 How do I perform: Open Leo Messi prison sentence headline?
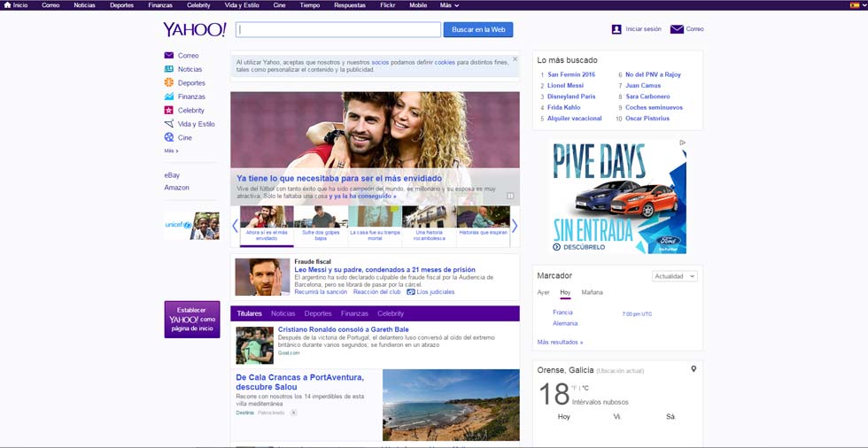tap(384, 269)
